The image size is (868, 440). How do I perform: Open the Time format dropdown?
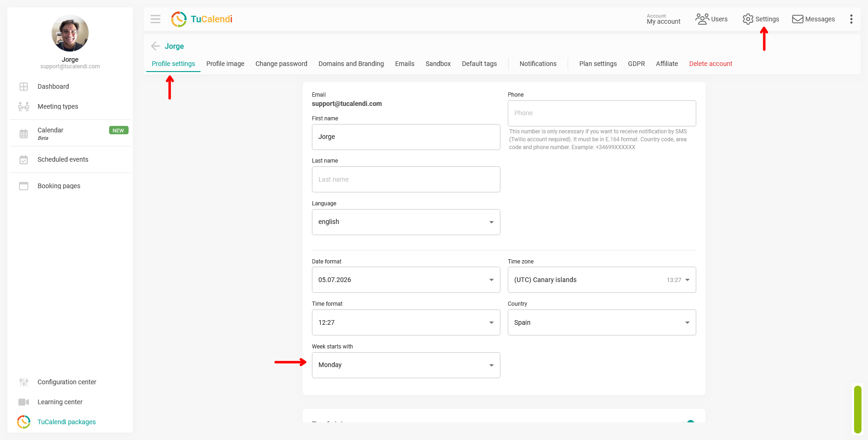406,322
